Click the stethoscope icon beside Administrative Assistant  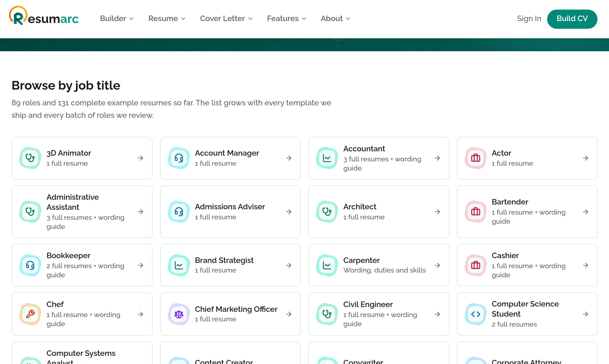[30, 211]
